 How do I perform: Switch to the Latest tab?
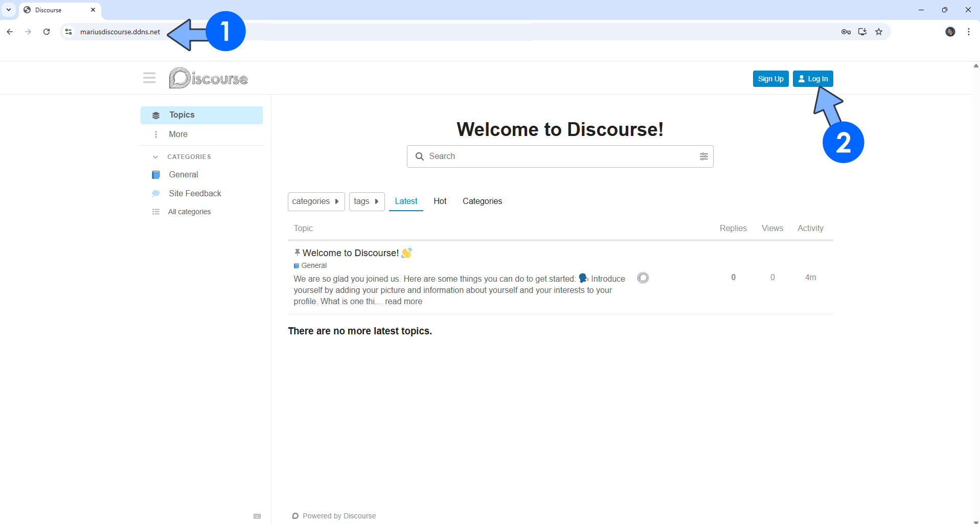[x=406, y=201]
